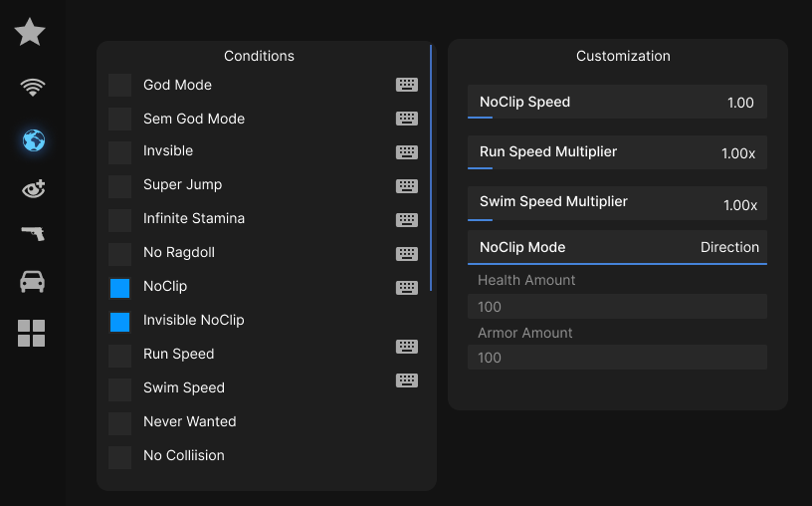812x506 pixels.
Task: Enable the God Mode checkbox
Action: click(119, 86)
